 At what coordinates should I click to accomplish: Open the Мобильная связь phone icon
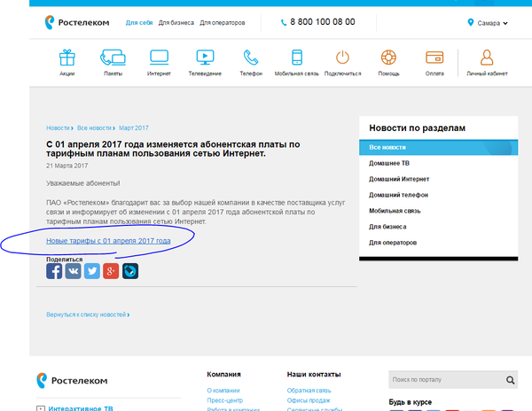(x=295, y=58)
